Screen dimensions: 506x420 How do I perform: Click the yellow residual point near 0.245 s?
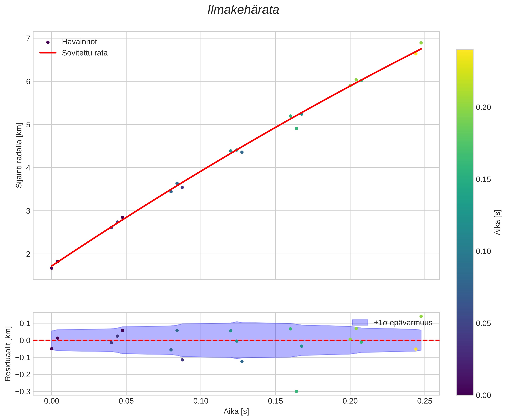point(416,349)
